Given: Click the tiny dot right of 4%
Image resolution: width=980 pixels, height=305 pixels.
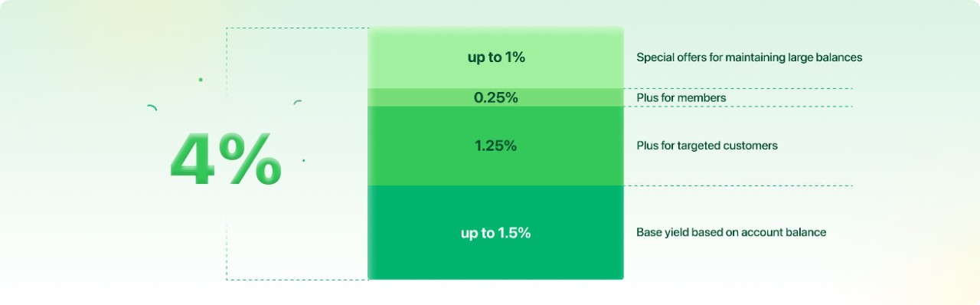Looking at the screenshot, I should pos(304,160).
